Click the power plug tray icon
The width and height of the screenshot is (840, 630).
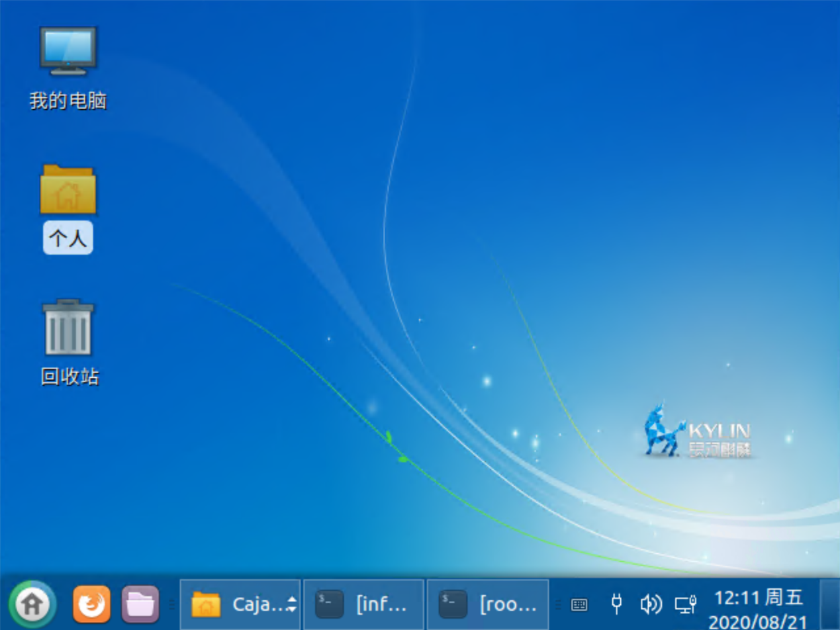(x=616, y=604)
